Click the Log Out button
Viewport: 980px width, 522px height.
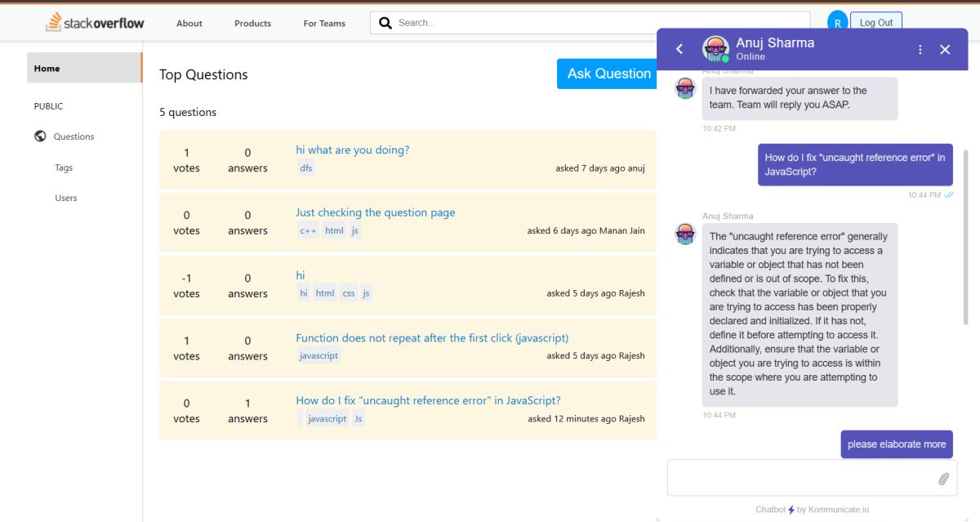coord(876,23)
